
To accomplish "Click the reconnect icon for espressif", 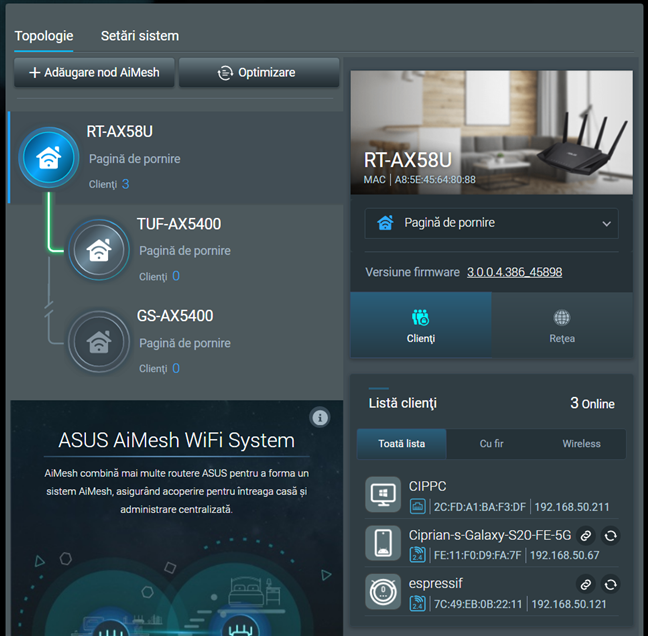I will tap(610, 584).
